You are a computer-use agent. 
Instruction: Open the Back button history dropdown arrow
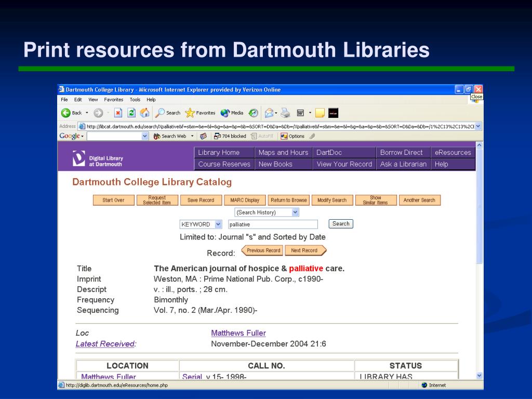(87, 113)
